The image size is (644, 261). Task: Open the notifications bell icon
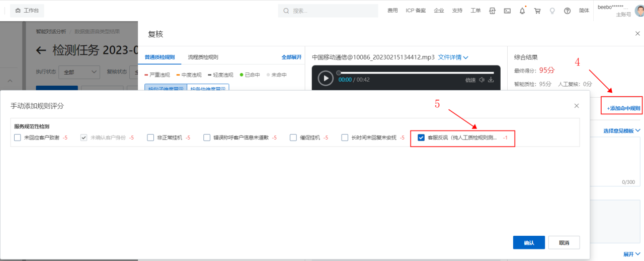tap(522, 11)
